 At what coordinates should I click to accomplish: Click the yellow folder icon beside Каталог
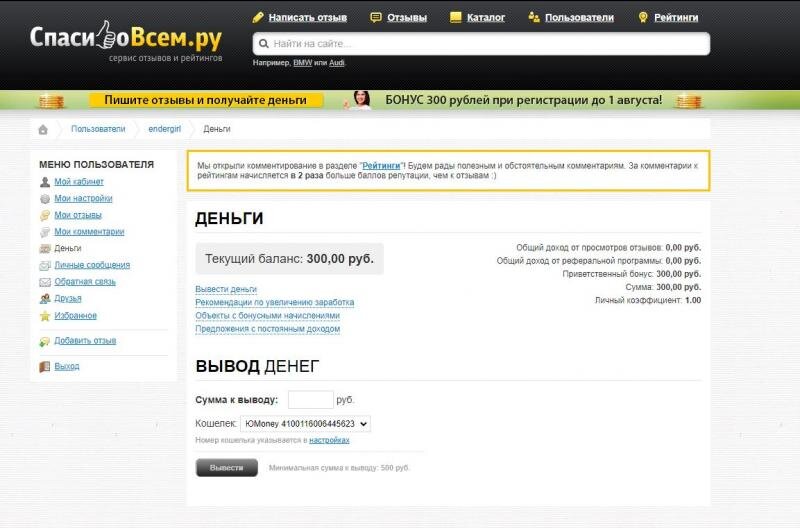pos(456,17)
